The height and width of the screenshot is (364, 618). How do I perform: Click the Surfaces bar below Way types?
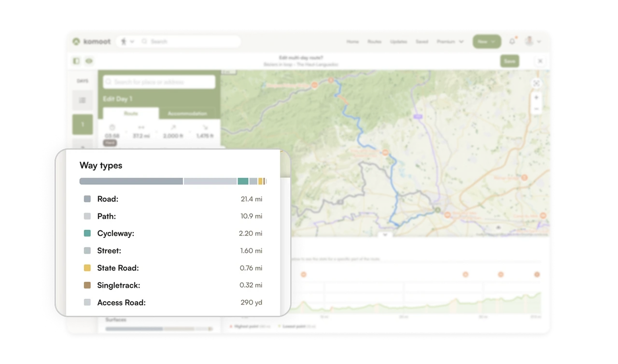pos(159,329)
